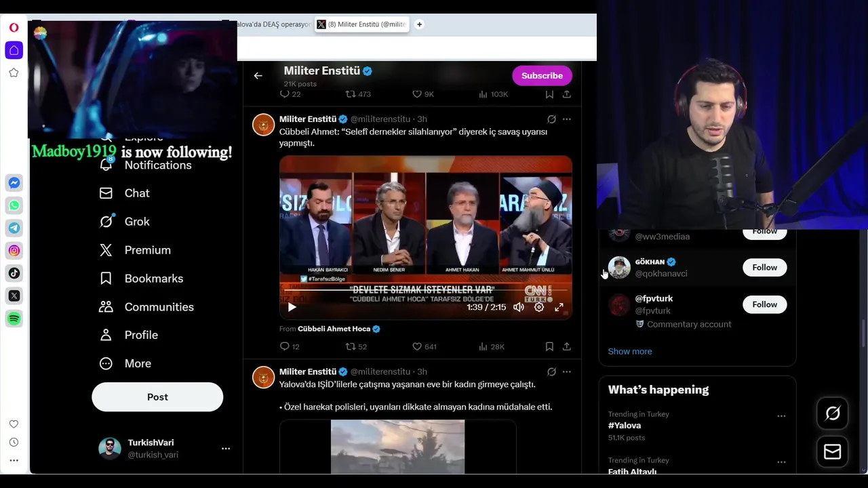Bookmark the Cübbeli Ahmet post
This screenshot has width=868, height=488.
tap(549, 346)
